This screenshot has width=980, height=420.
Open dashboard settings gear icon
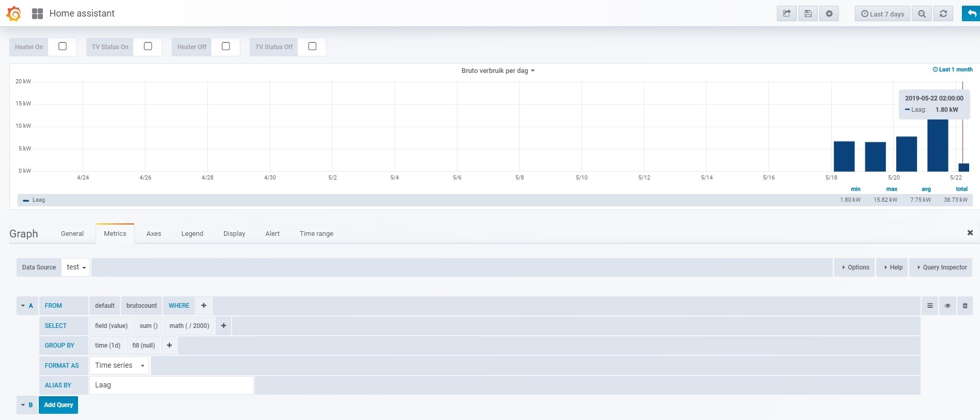[829, 14]
